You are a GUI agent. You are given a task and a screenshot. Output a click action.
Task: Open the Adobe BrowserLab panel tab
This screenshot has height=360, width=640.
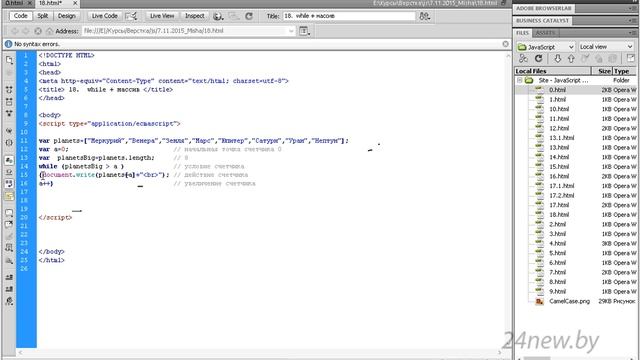pyautogui.click(x=544, y=8)
